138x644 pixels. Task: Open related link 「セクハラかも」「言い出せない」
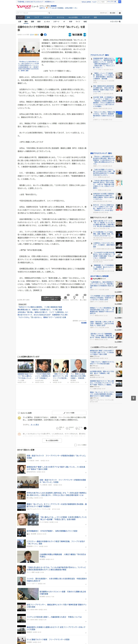click(x=42, y=317)
